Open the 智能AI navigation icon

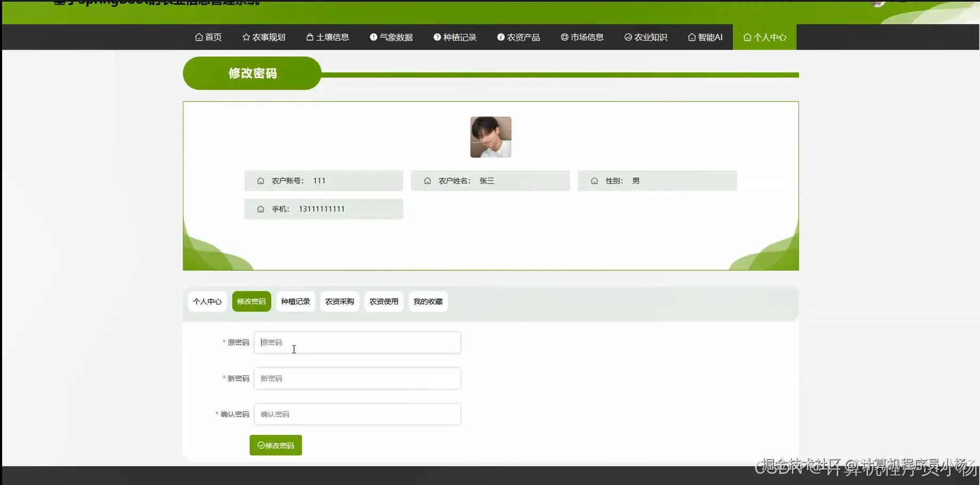[692, 37]
